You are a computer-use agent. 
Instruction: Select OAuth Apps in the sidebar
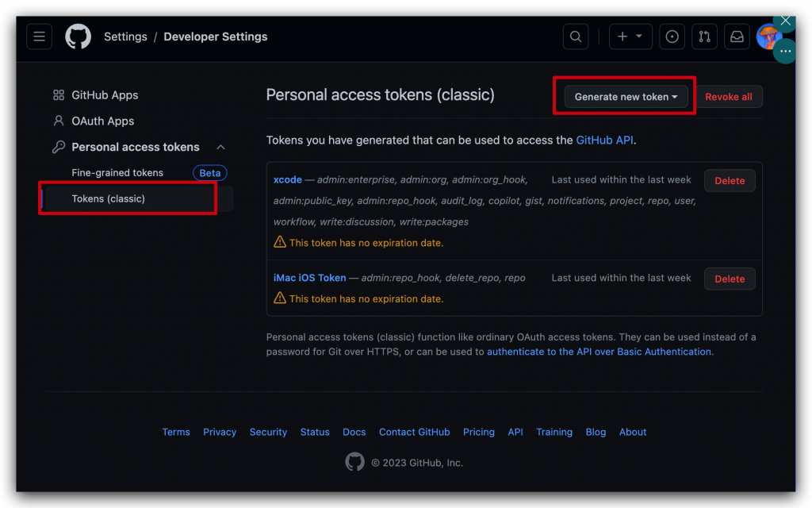(x=102, y=121)
